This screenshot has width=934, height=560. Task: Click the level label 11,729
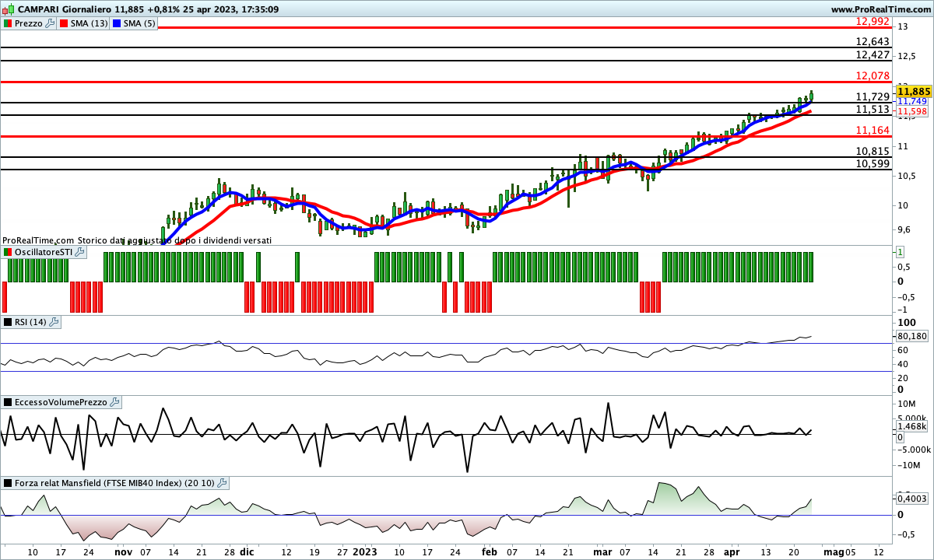click(873, 96)
